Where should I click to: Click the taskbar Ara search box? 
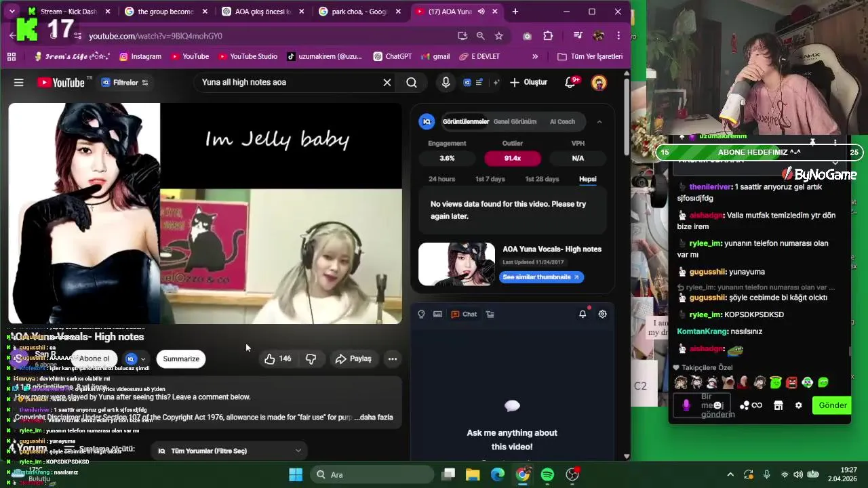(x=372, y=474)
